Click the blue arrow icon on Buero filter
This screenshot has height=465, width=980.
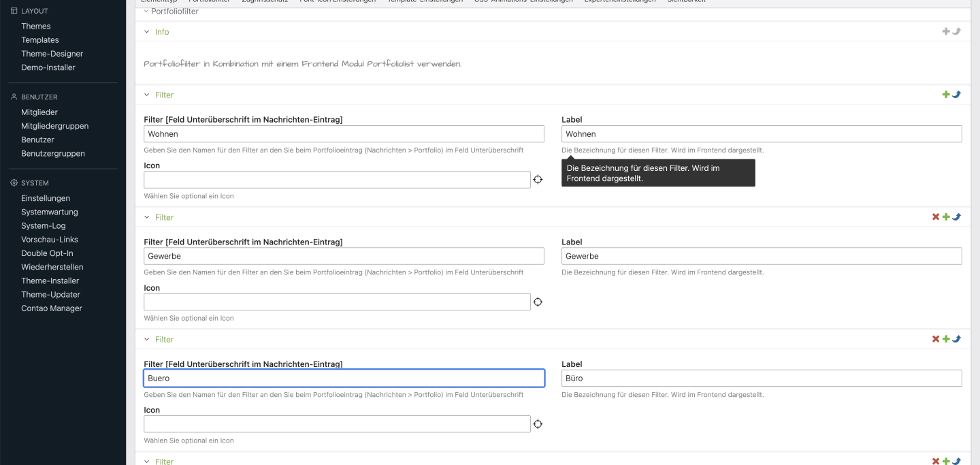(x=956, y=339)
